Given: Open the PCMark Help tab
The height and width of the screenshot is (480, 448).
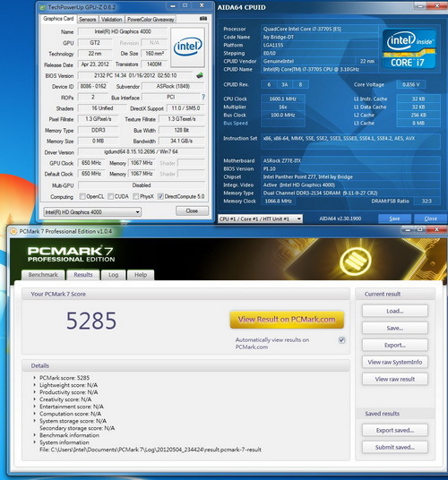Looking at the screenshot, I should click(x=141, y=275).
